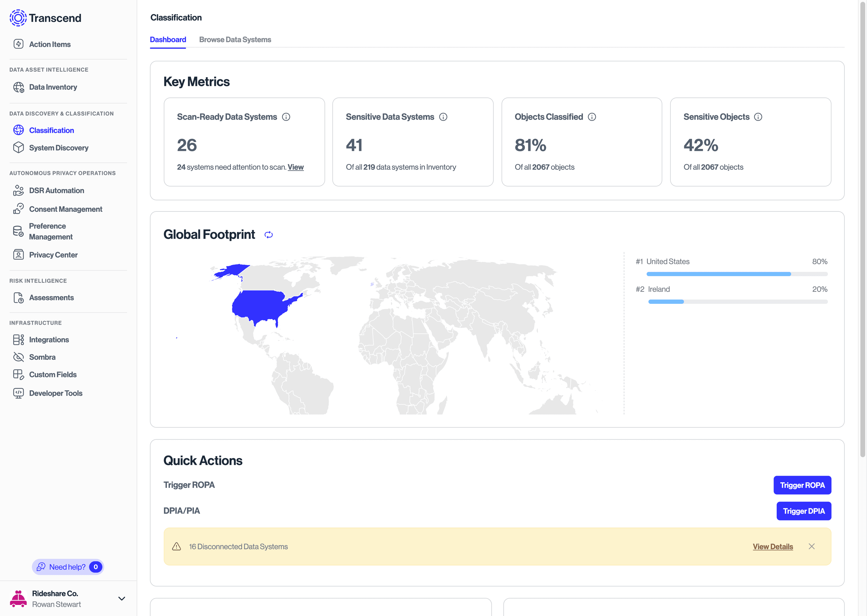Expand the Rideshare Co. account menu
Screen dimensions: 867x616
click(x=121, y=599)
